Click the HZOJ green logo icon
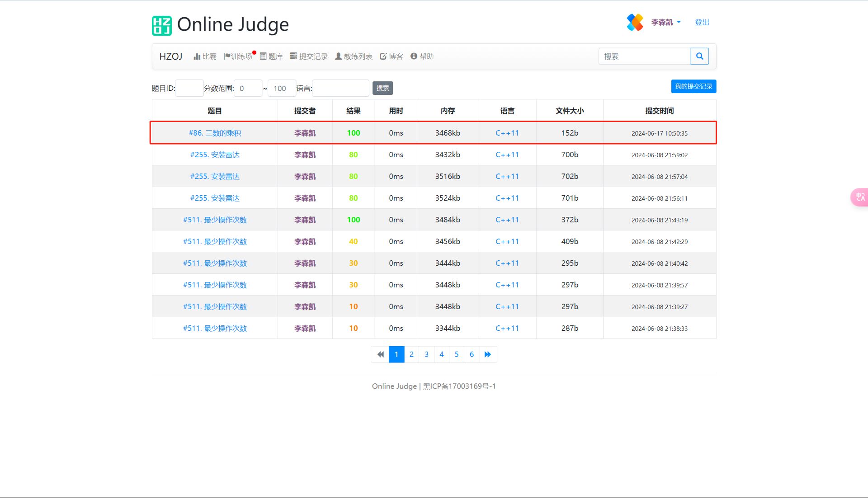Image resolution: width=868 pixels, height=498 pixels. [161, 25]
